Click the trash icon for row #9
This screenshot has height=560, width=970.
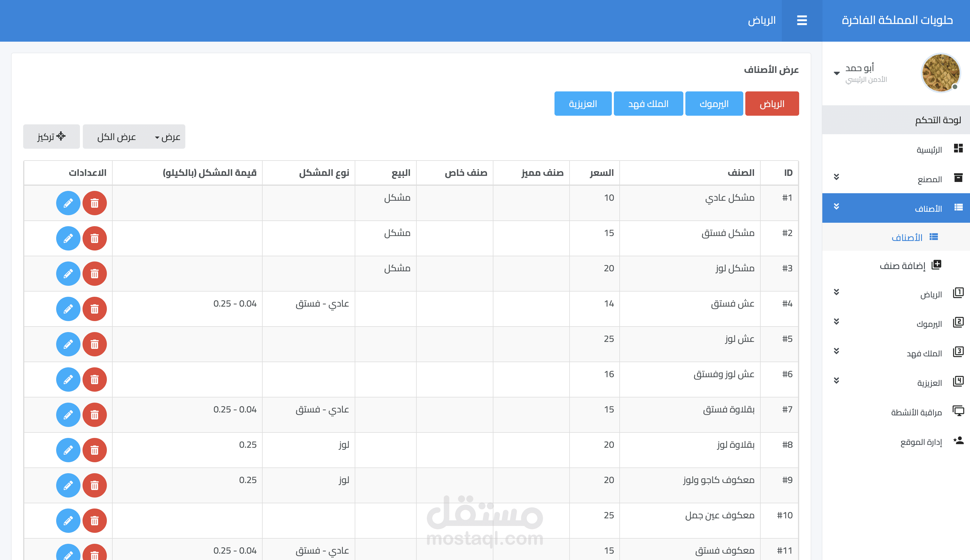coord(94,485)
